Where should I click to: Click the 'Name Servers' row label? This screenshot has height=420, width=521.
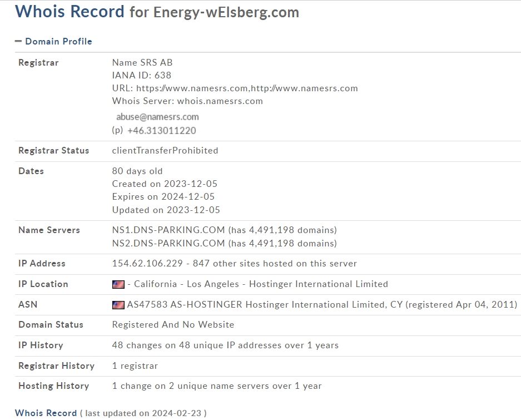pos(49,230)
